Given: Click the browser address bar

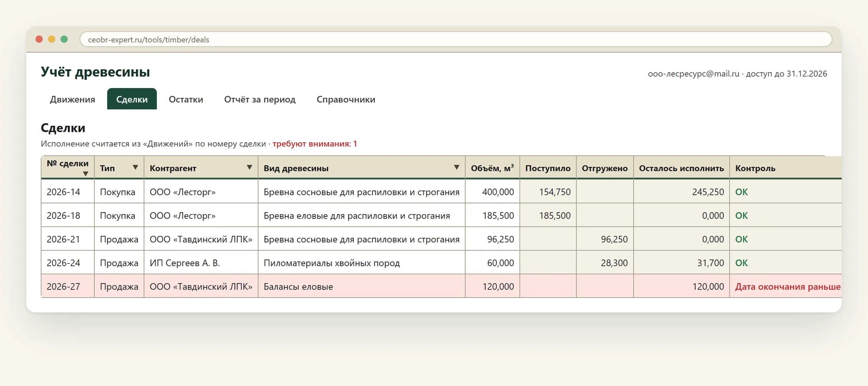Looking at the screenshot, I should point(456,39).
